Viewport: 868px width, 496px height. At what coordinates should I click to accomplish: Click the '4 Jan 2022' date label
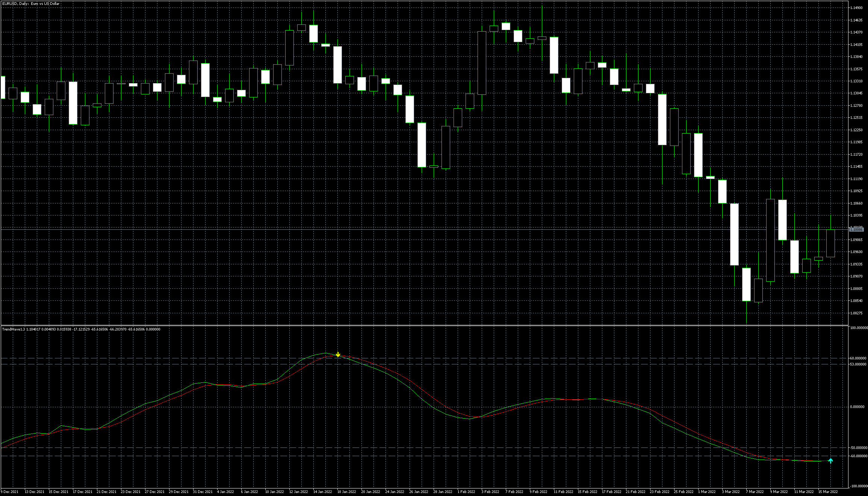tap(225, 492)
